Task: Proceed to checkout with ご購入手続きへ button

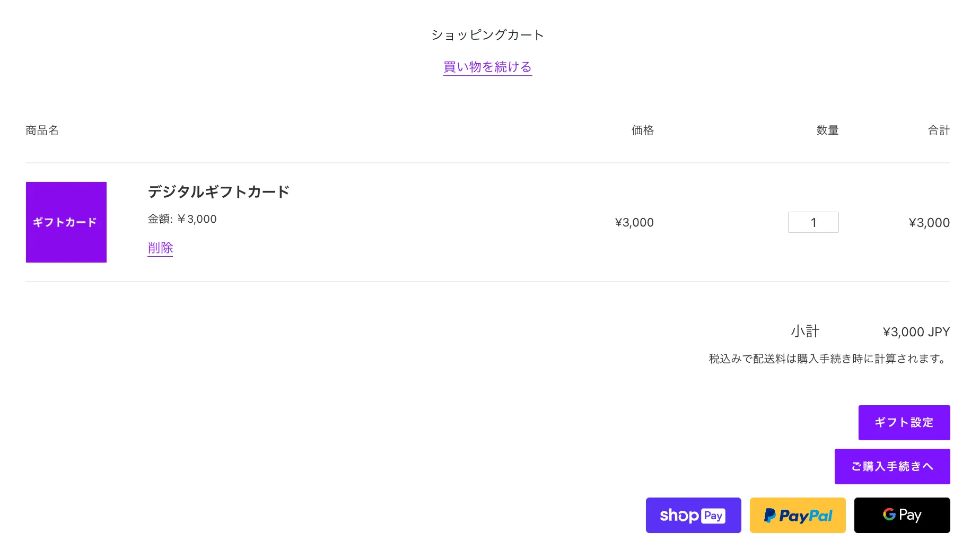Action: 892,466
